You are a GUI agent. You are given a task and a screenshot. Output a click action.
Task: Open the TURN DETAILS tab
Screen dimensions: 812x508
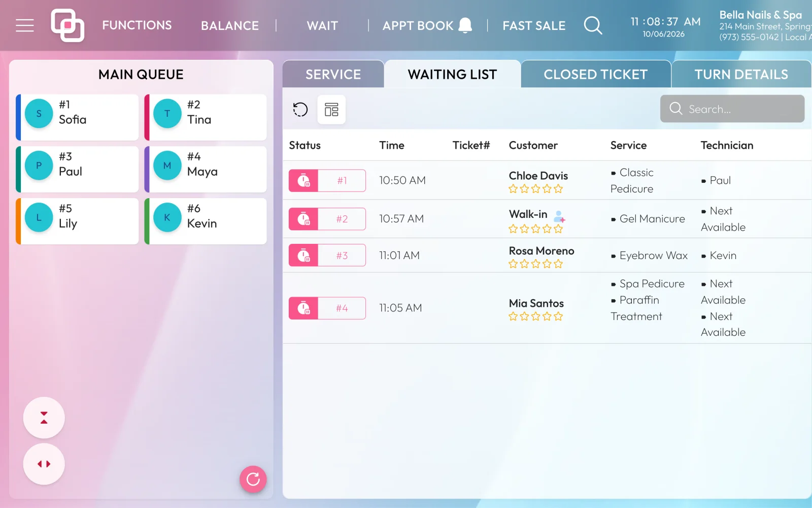(x=741, y=74)
